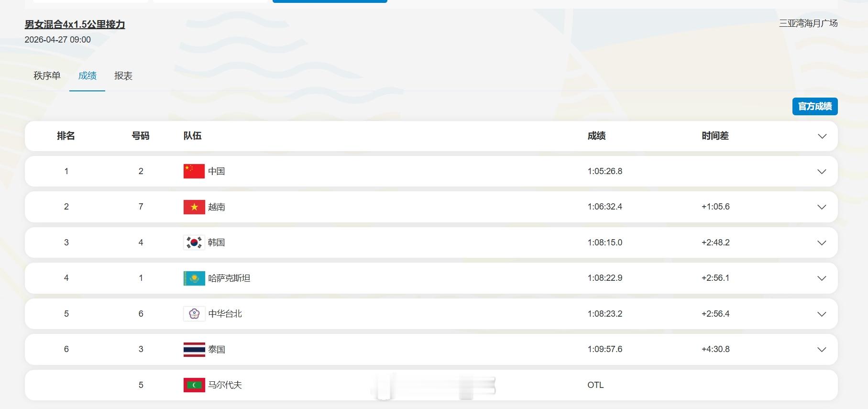The height and width of the screenshot is (409, 868).
Task: Open the 男女混合4x1.5公里接力 event link
Action: pyautogui.click(x=75, y=24)
